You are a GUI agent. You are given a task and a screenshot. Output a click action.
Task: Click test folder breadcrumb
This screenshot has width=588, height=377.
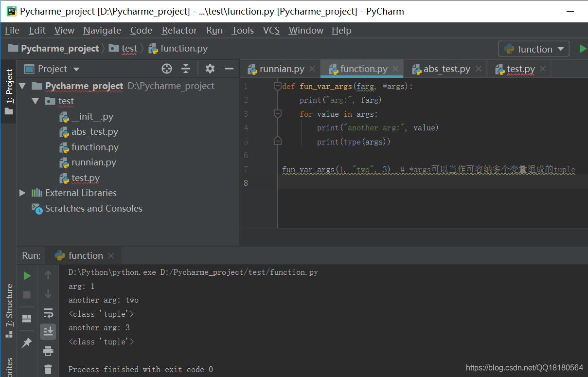pos(123,49)
